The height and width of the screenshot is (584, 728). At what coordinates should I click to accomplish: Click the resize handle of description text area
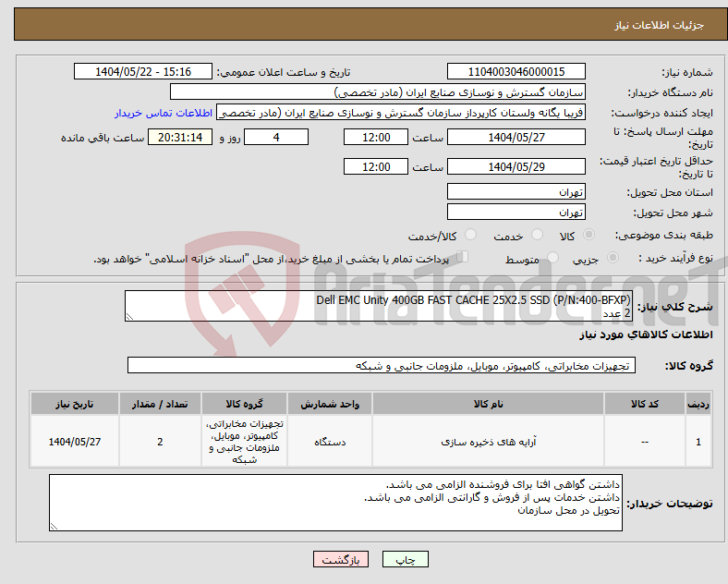129,317
